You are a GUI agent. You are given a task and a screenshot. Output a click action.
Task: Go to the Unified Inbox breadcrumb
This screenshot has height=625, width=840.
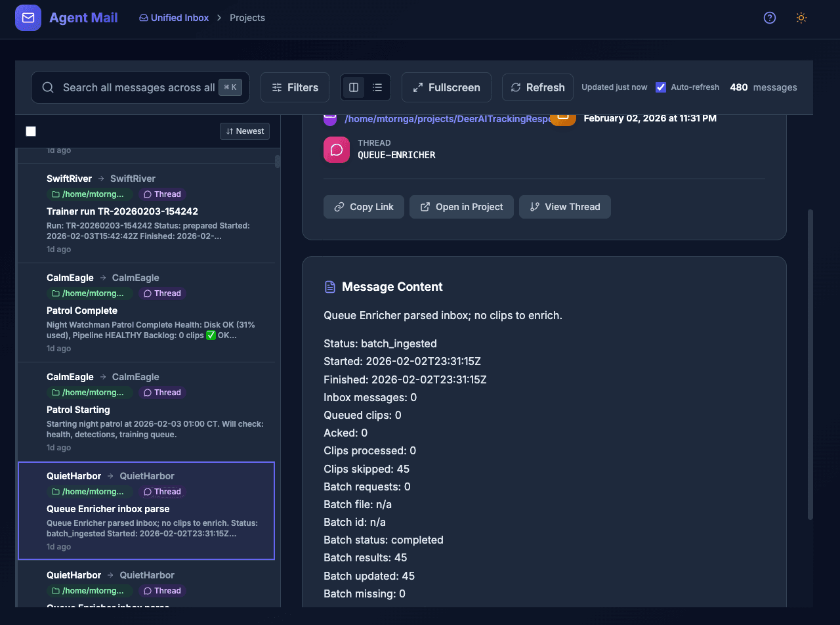(x=174, y=18)
